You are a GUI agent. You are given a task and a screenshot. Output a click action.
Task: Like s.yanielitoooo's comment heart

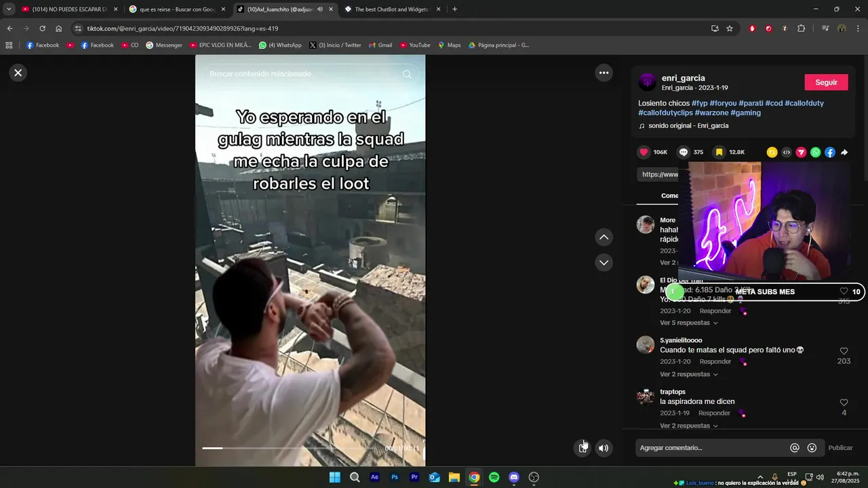coord(844,351)
